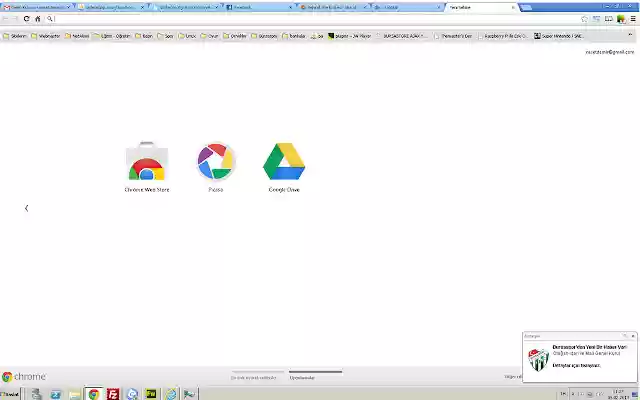Open the jwplayer - JW Player bookmark
The image size is (640, 400).
[350, 36]
